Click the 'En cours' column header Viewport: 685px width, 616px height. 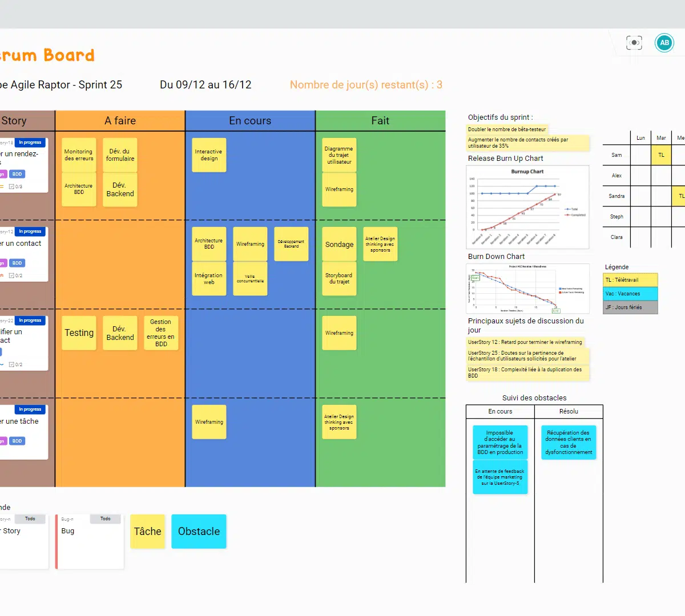pyautogui.click(x=250, y=121)
